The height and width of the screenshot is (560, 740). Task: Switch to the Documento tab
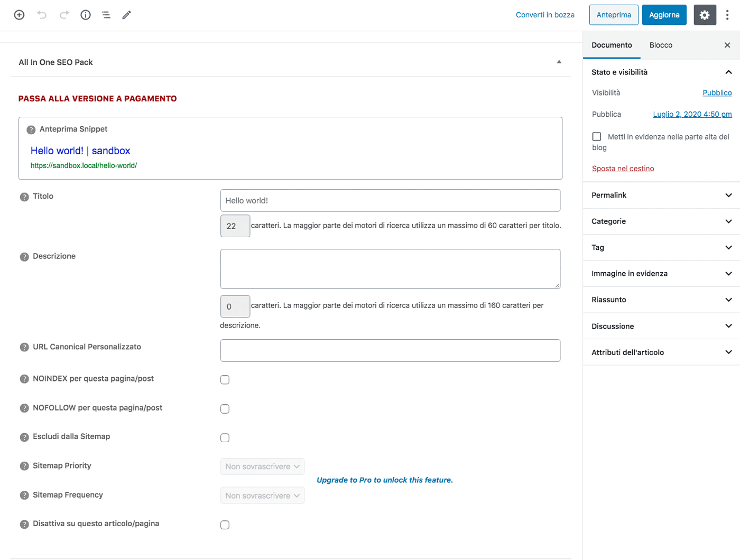click(612, 45)
